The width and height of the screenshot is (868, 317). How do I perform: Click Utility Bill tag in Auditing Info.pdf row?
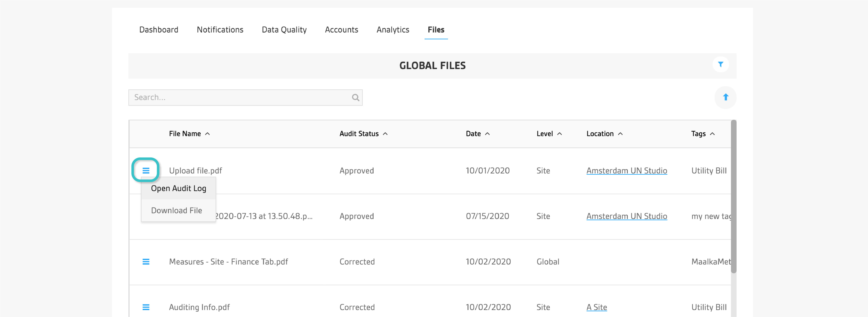(709, 307)
